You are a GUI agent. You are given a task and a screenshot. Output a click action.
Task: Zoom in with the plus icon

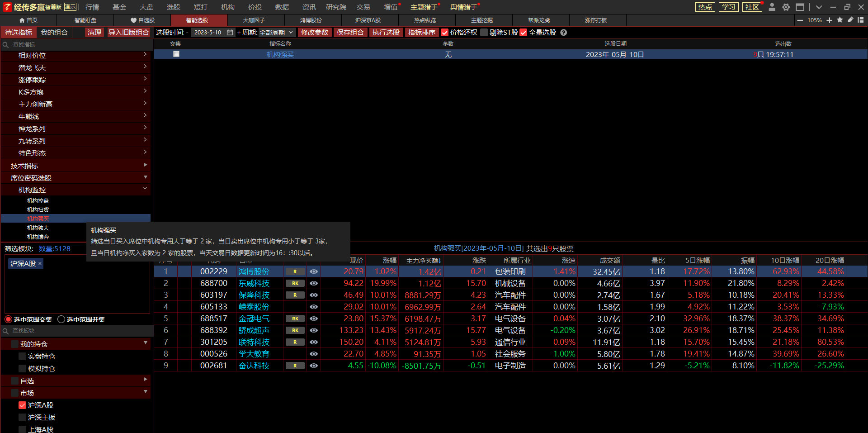830,20
